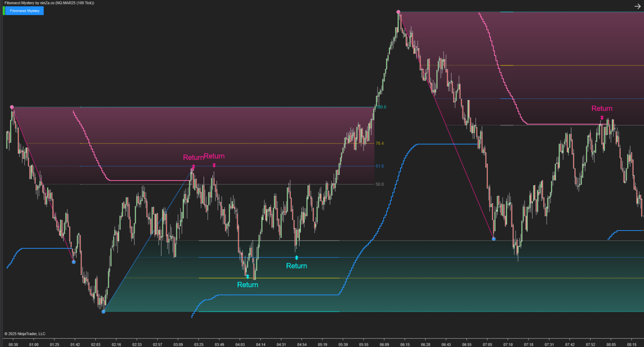Click the 06:43 time axis label
This screenshot has width=644, height=347.
[446, 345]
